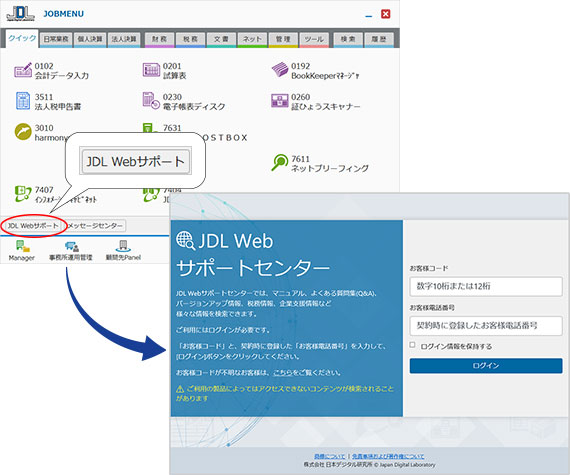570x475 pixels.
Task: Switch to the 税務 tab
Action: point(191,39)
